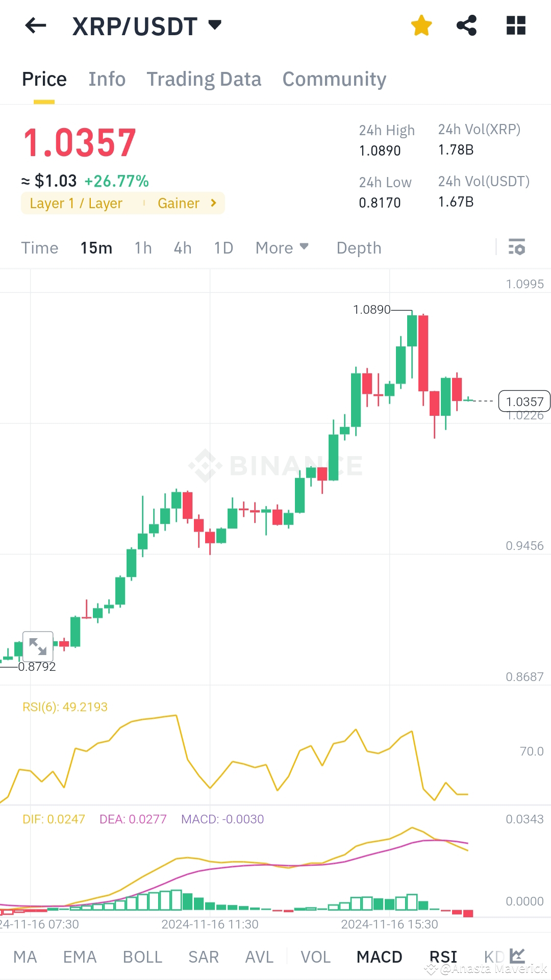Tap the Layer 1 / Layer tag
This screenshot has width=551, height=980.
pos(76,203)
